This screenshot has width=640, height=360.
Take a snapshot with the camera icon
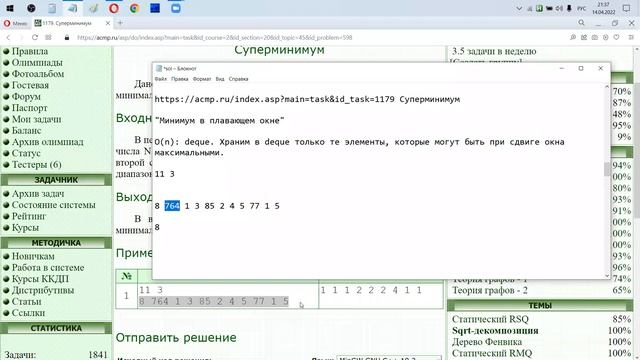point(595,38)
